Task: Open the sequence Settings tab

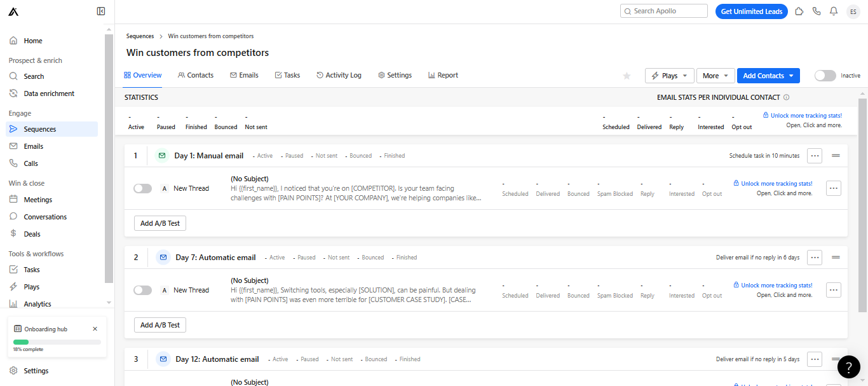Action: click(x=395, y=75)
